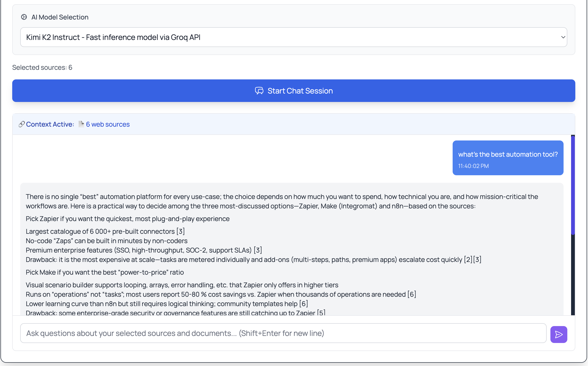Click the chain link icon near Context Active
Screen dimensions: 588x366
click(22, 124)
